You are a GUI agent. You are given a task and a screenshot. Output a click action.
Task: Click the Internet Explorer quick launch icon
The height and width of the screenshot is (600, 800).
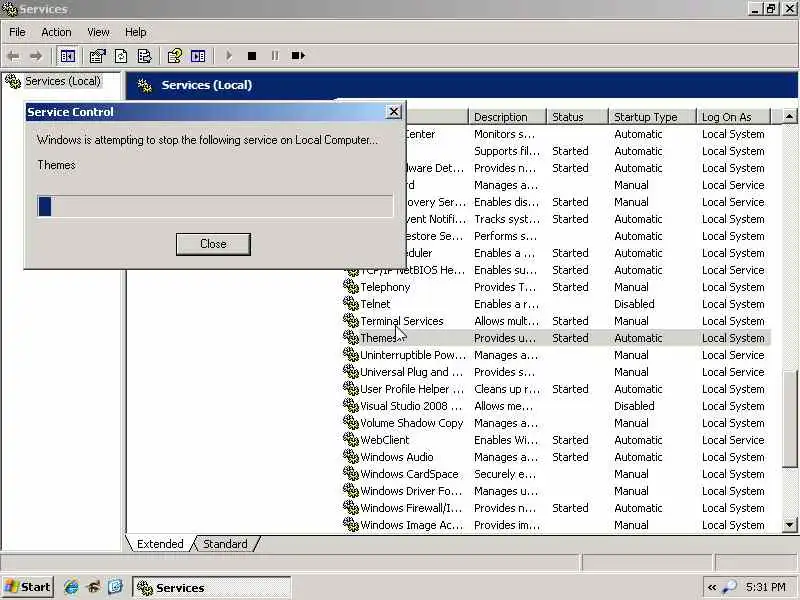pyautogui.click(x=71, y=587)
